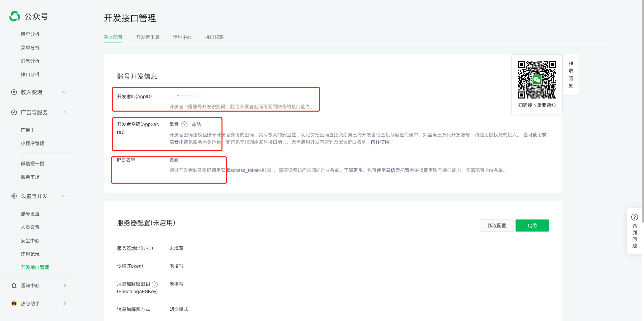
Task: Click the 启用 enable button
Action: point(532,226)
